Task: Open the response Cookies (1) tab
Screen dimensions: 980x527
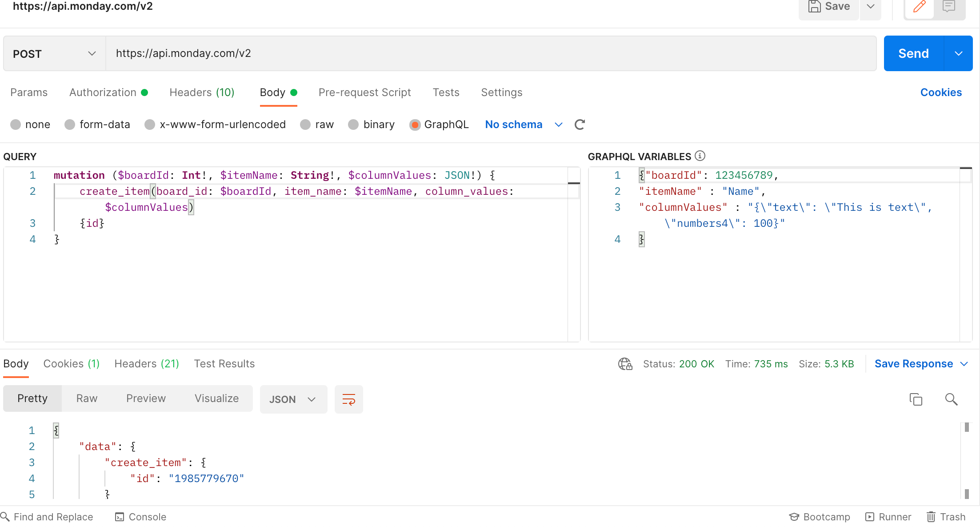Action: [x=71, y=364]
